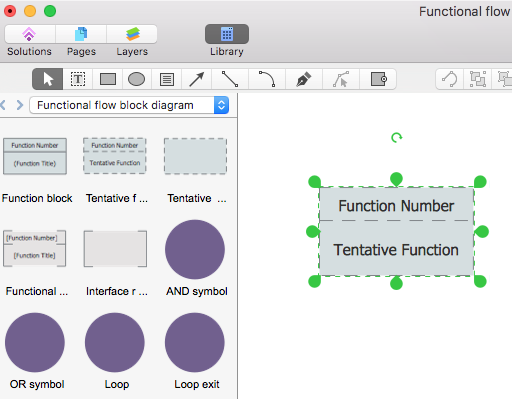This screenshot has width=512, height=399.
Task: Click the AND symbol label text
Action: point(197,291)
